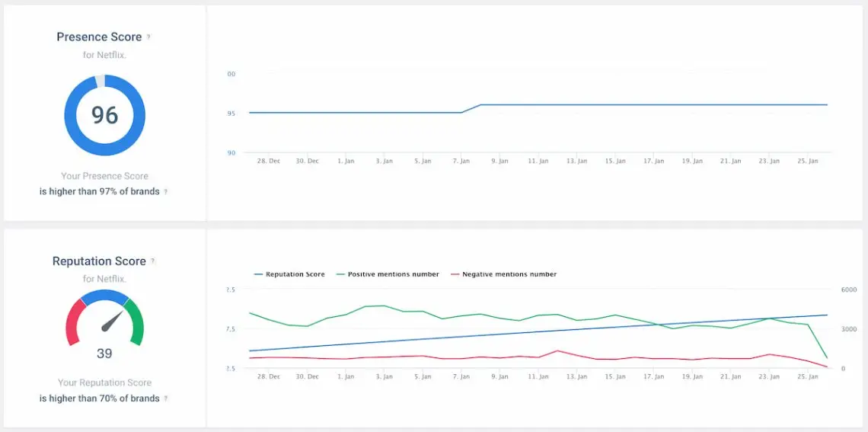The height and width of the screenshot is (432, 868).
Task: Select the Reputation Score heading in left panel
Action: [99, 261]
